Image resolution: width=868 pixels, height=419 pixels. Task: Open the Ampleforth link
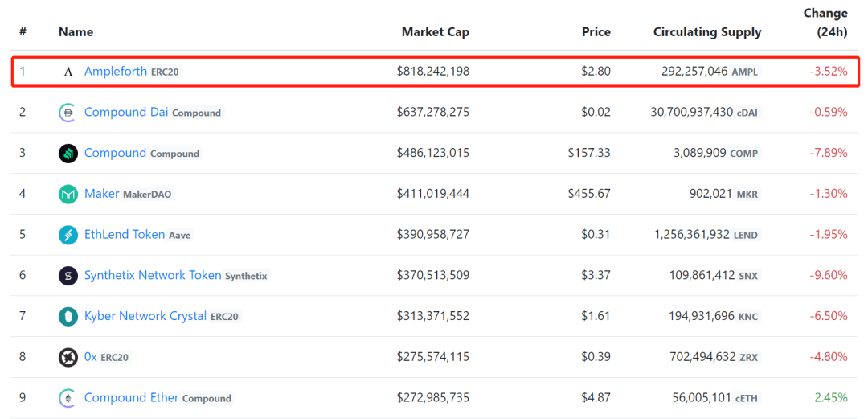[x=116, y=71]
